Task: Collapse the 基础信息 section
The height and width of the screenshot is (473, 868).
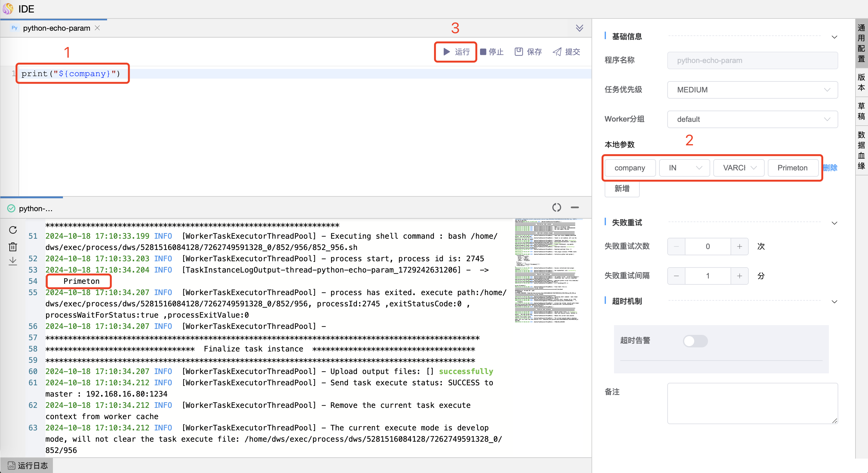Action: tap(834, 37)
